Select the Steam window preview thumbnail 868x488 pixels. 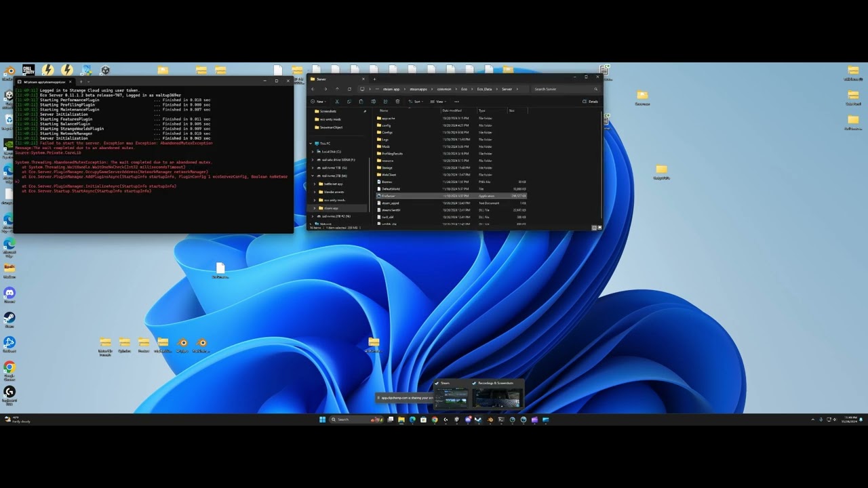pos(451,395)
